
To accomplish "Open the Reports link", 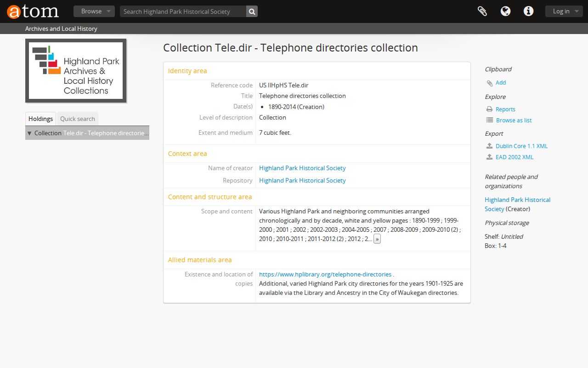I will (x=505, y=109).
